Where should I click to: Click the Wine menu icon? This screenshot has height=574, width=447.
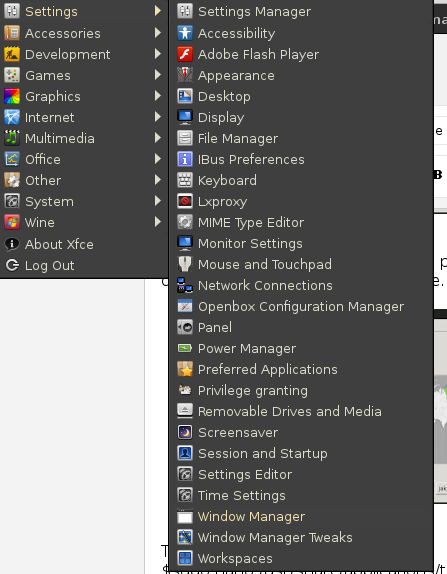(12, 222)
